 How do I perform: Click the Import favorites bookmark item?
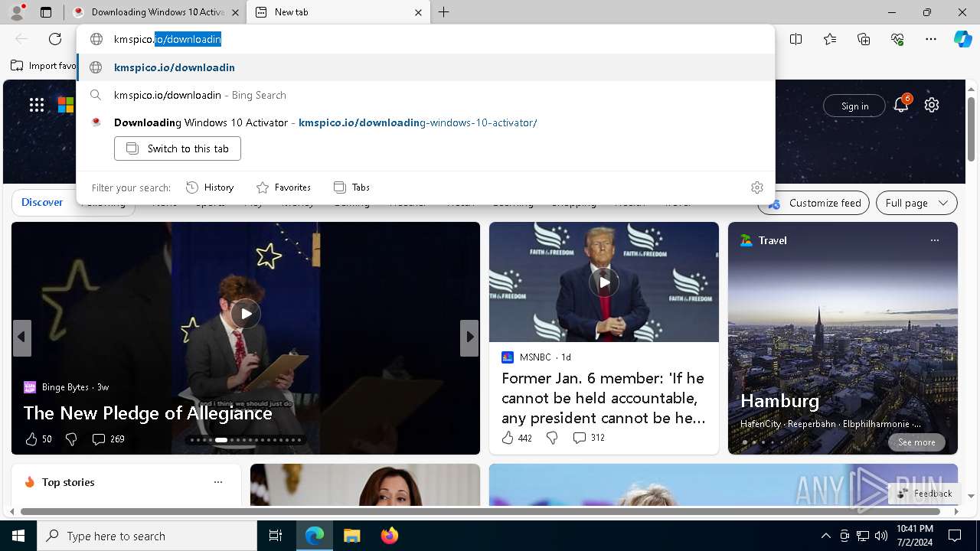pyautogui.click(x=44, y=66)
